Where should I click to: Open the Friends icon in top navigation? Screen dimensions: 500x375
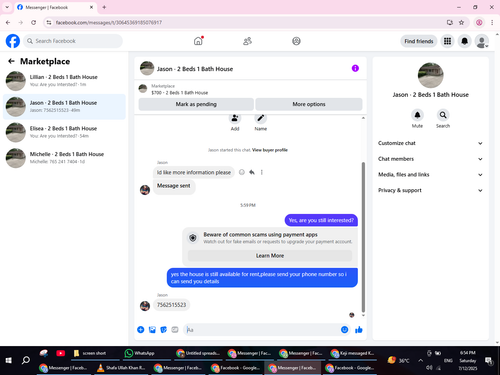pyautogui.click(x=247, y=41)
